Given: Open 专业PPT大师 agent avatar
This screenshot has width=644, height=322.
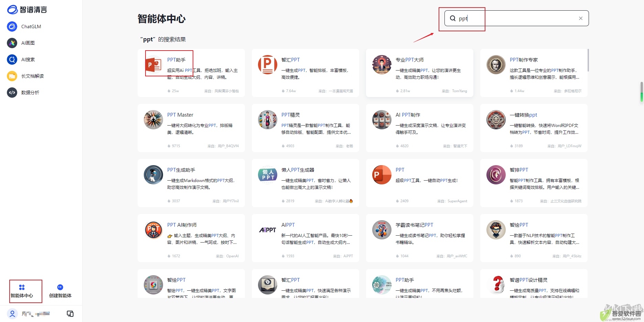Looking at the screenshot, I should [x=382, y=65].
